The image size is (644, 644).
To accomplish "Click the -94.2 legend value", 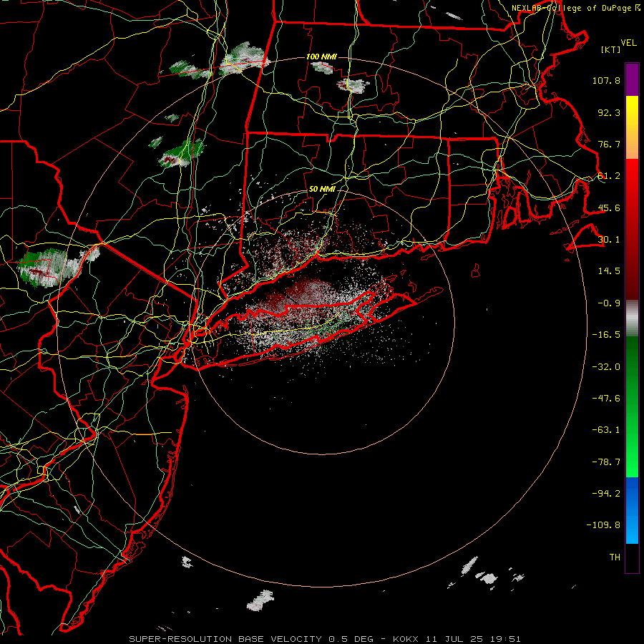I will pos(606,494).
